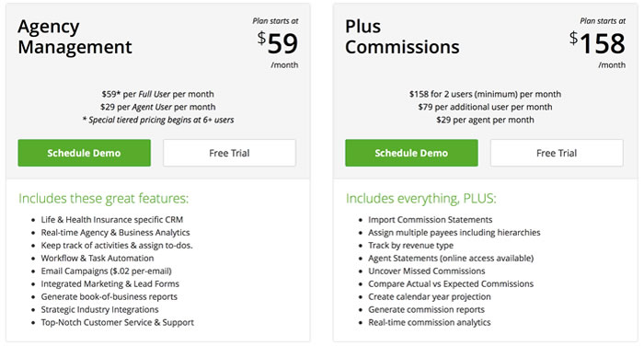Click 'Import Commission Statements' feature

(x=430, y=220)
